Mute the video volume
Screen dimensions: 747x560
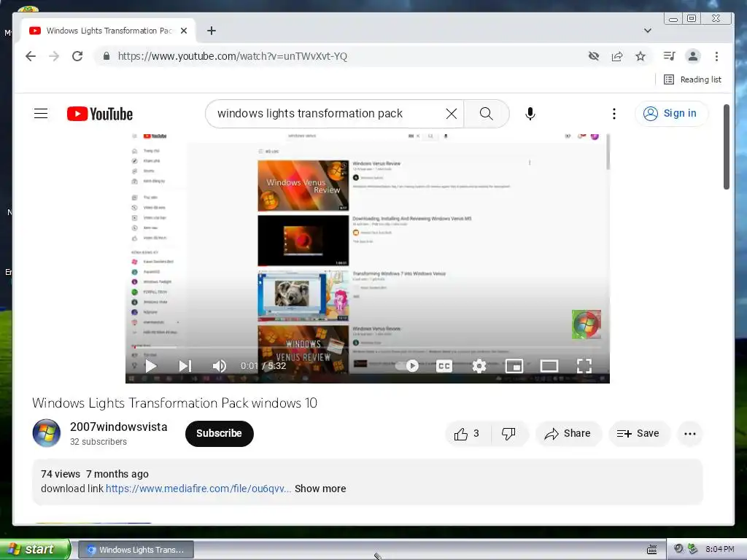coord(219,366)
